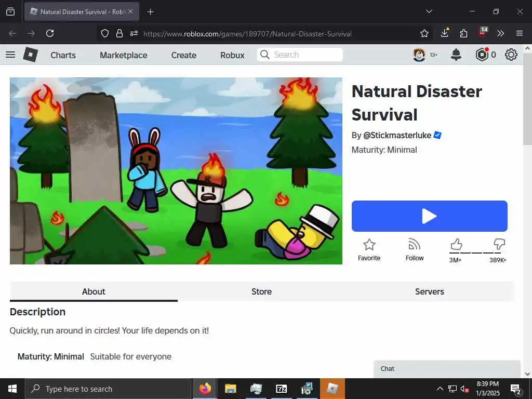Open the Create page
532x399 pixels.
click(183, 55)
